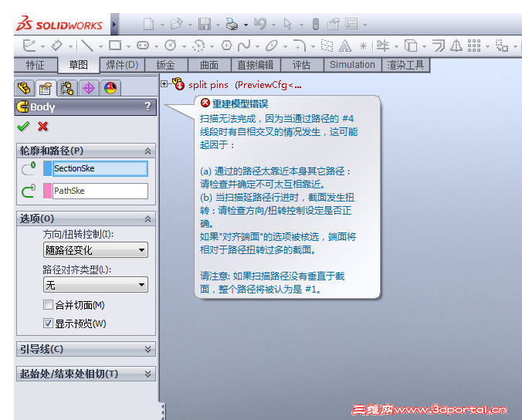
Task: Click the blue profile color swatch
Action: pos(48,168)
